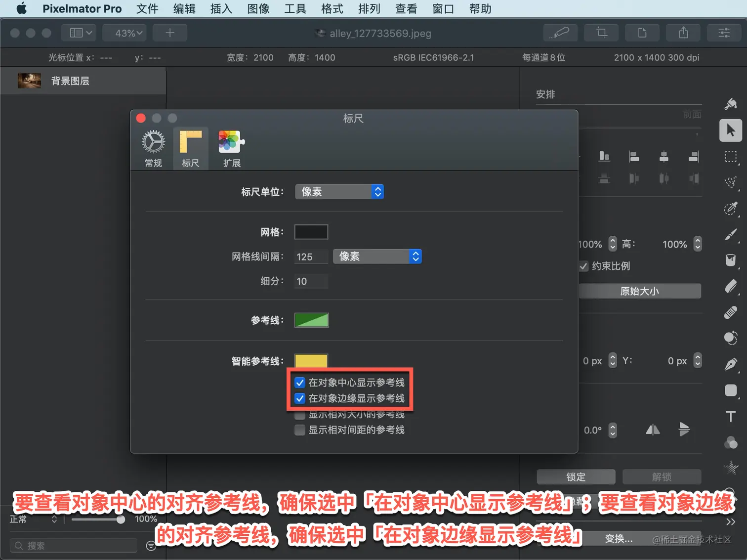Screen dimensions: 747x560
Task: Click the 参考线 green color well
Action: [311, 320]
